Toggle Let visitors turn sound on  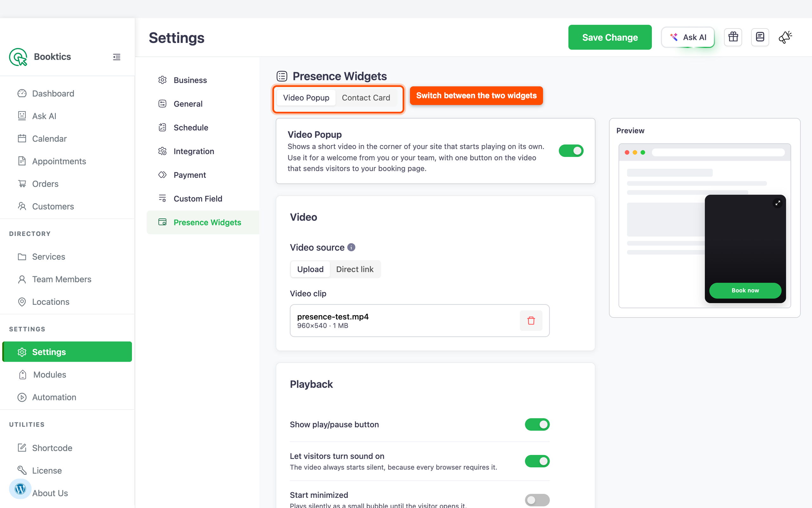coord(537,461)
